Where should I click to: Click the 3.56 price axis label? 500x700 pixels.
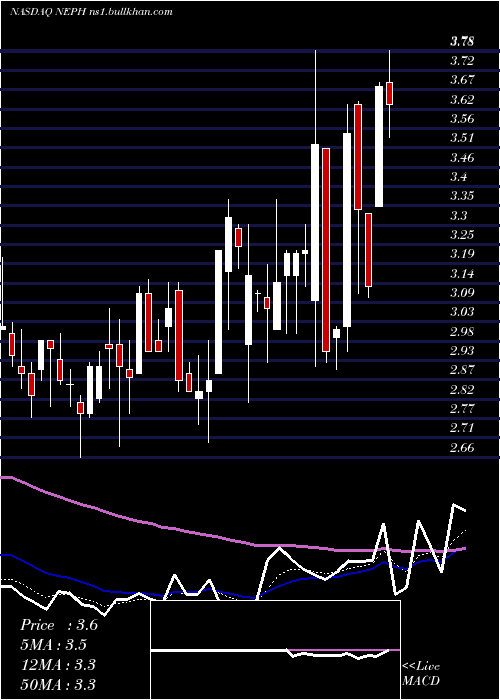point(462,119)
